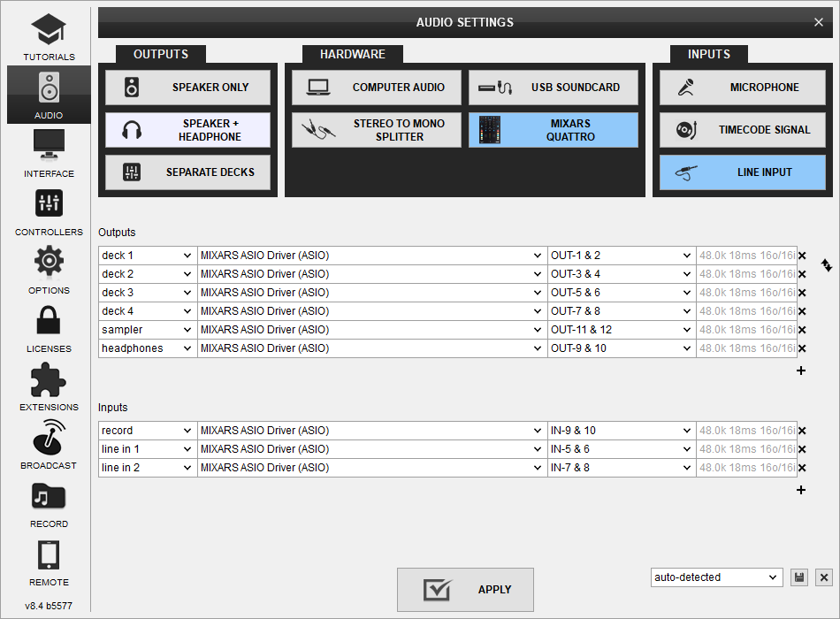Open the Record section in sidebar
The width and height of the screenshot is (840, 619).
(49, 502)
